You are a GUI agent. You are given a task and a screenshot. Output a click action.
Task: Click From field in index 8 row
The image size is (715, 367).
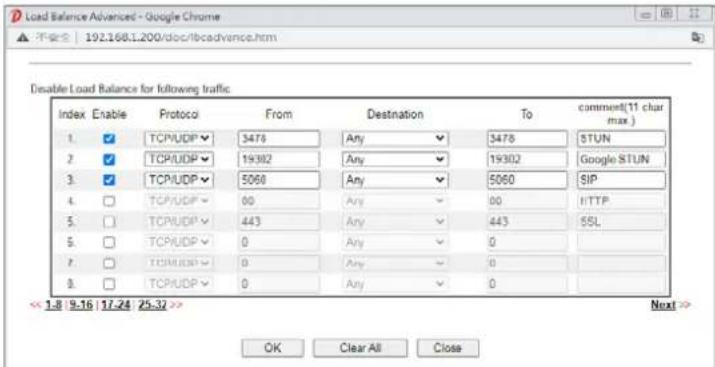(279, 284)
